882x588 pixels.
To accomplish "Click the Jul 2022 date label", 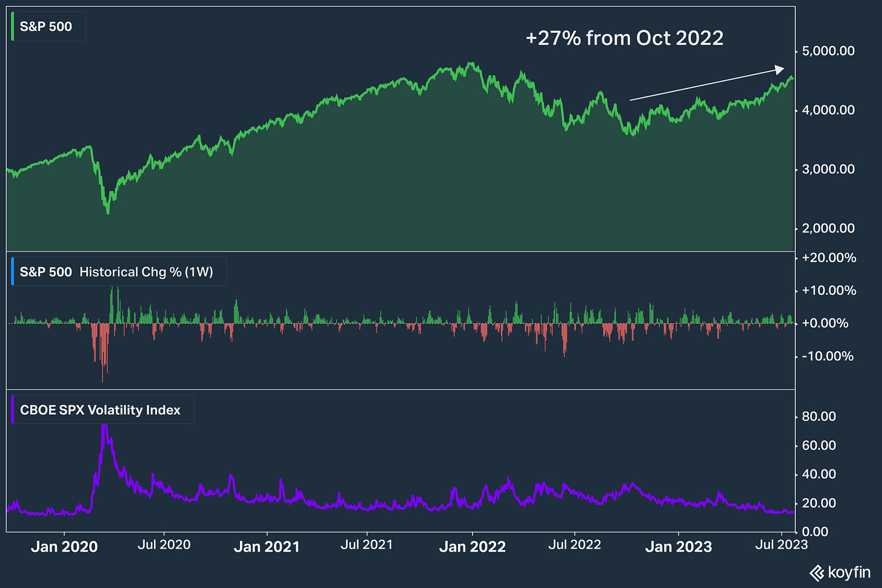I will 575,545.
